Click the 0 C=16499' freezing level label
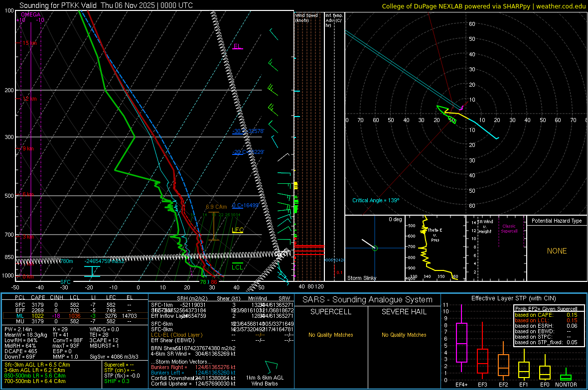 [245, 205]
